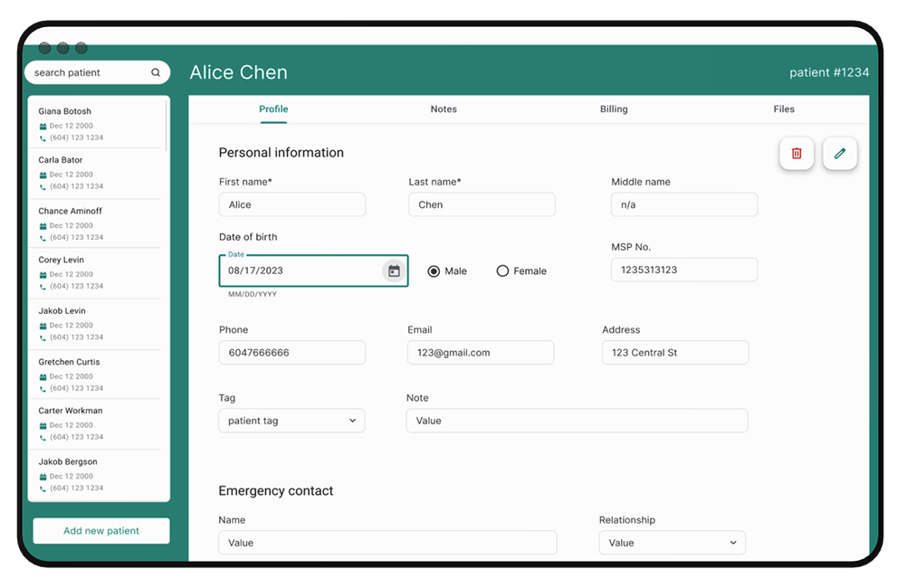
Task: Click the Address field with 123 Central St
Action: [x=675, y=353]
